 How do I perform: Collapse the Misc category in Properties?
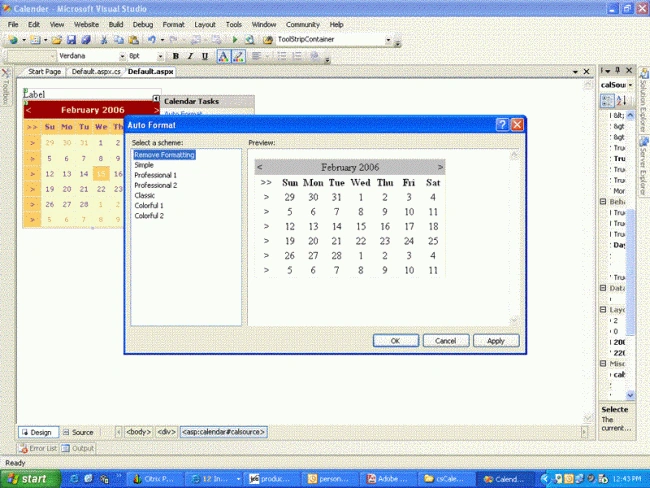click(x=603, y=363)
